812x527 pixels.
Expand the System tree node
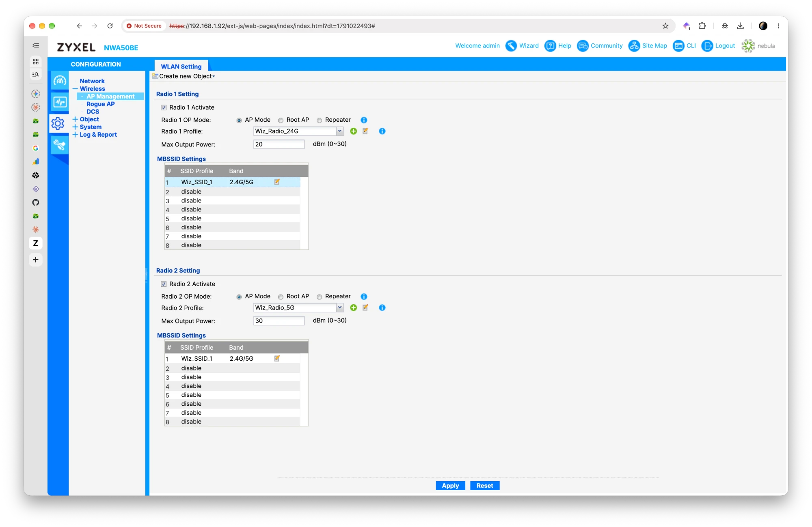(x=75, y=127)
